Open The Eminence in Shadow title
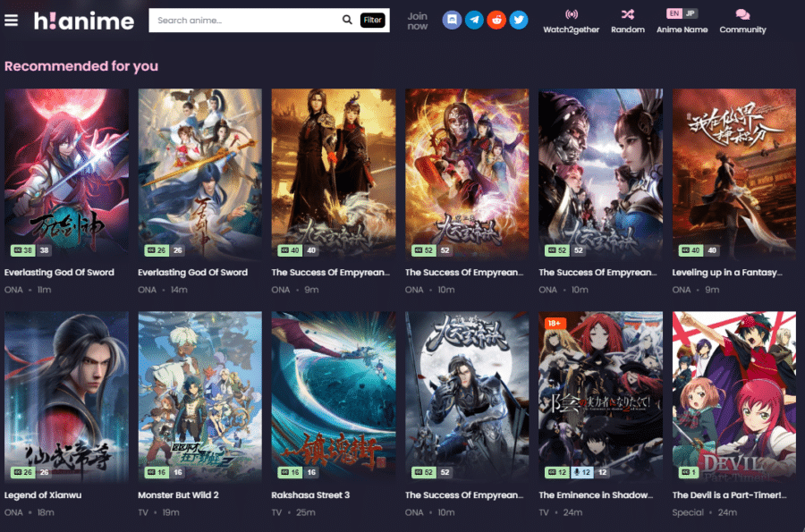This screenshot has width=805, height=532. [x=596, y=495]
